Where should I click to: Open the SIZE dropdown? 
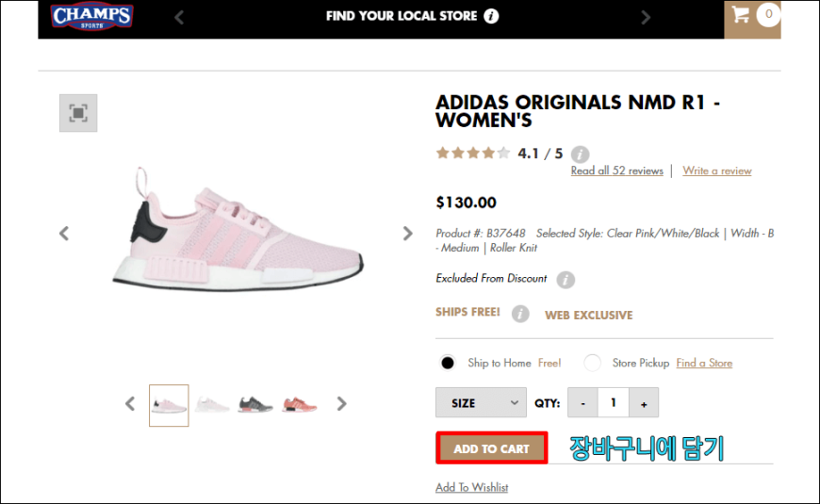[x=481, y=402]
